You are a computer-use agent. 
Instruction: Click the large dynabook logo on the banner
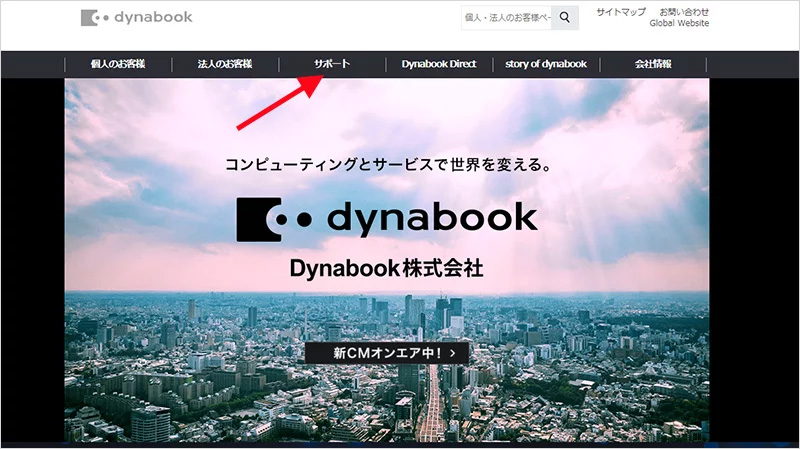click(386, 218)
